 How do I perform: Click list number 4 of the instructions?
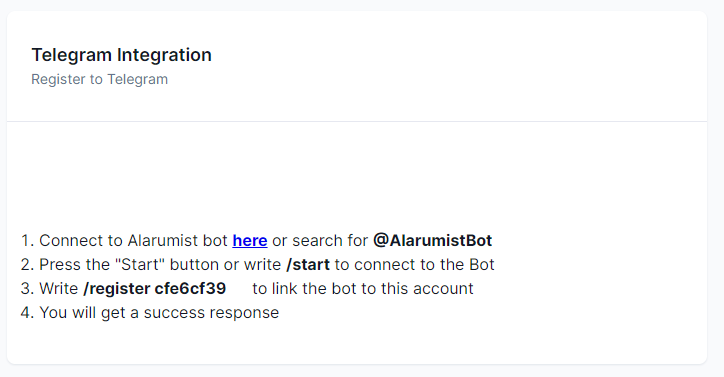click(x=27, y=313)
